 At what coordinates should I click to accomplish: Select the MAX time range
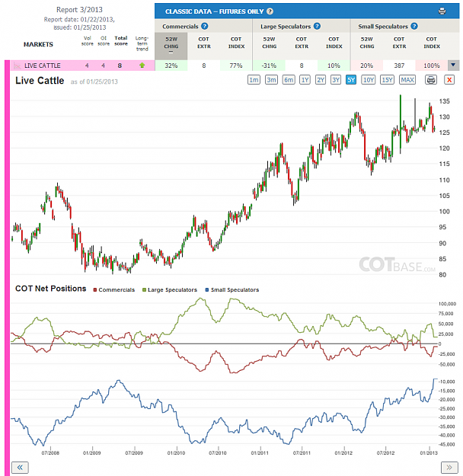tap(407, 80)
